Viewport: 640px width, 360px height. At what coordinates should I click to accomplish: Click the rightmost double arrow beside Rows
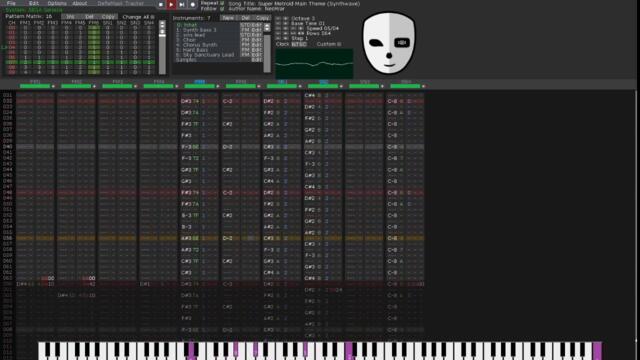point(301,33)
